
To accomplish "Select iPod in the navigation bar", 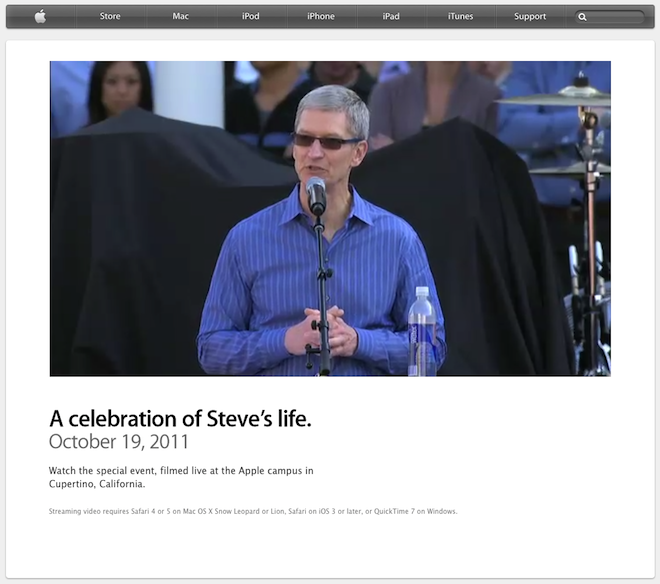I will [x=250, y=16].
